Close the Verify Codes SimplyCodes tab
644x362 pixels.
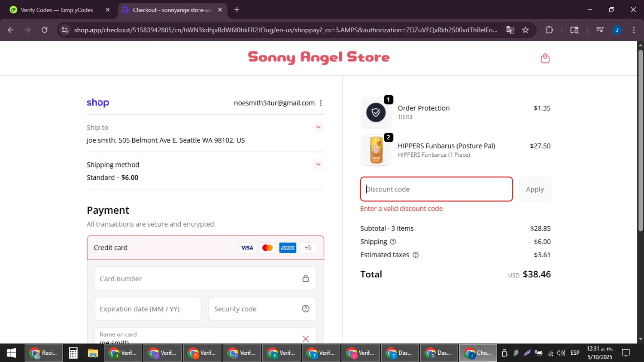[108, 10]
